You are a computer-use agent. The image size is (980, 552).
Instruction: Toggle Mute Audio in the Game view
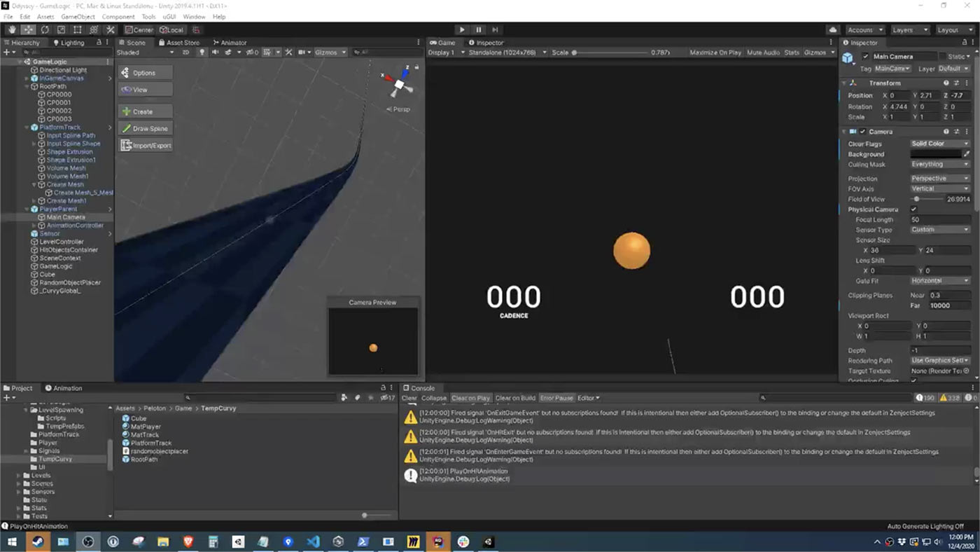click(763, 53)
